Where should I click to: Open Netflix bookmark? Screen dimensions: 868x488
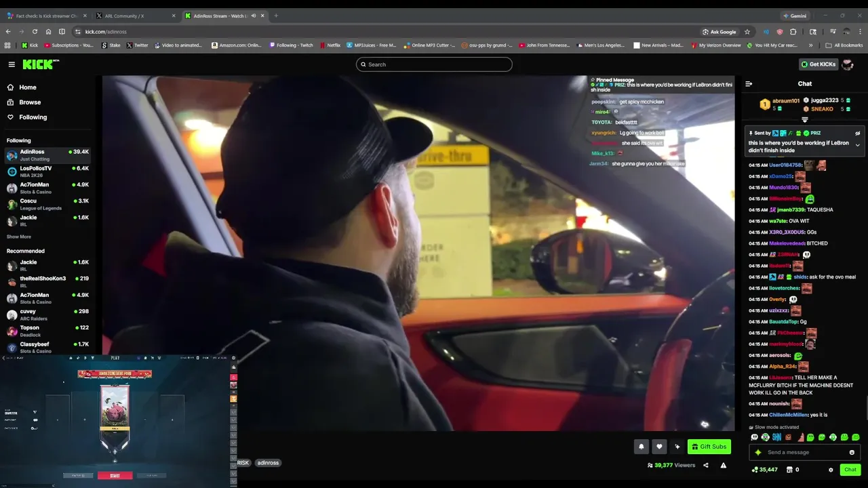pos(329,45)
